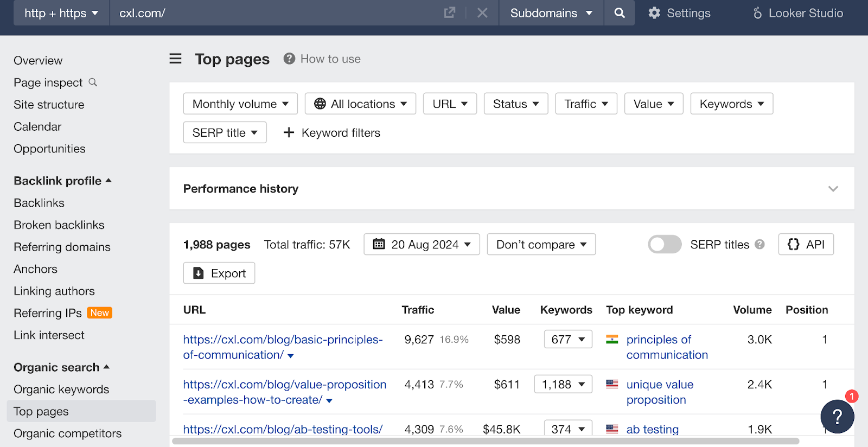This screenshot has height=447, width=868.
Task: Click India flag next to principles of communication
Action: (612, 340)
